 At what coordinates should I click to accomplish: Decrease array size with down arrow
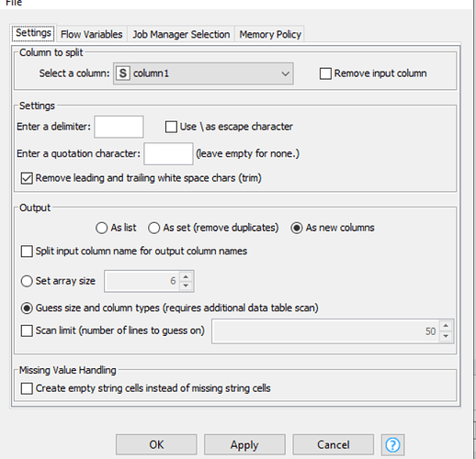(186, 285)
